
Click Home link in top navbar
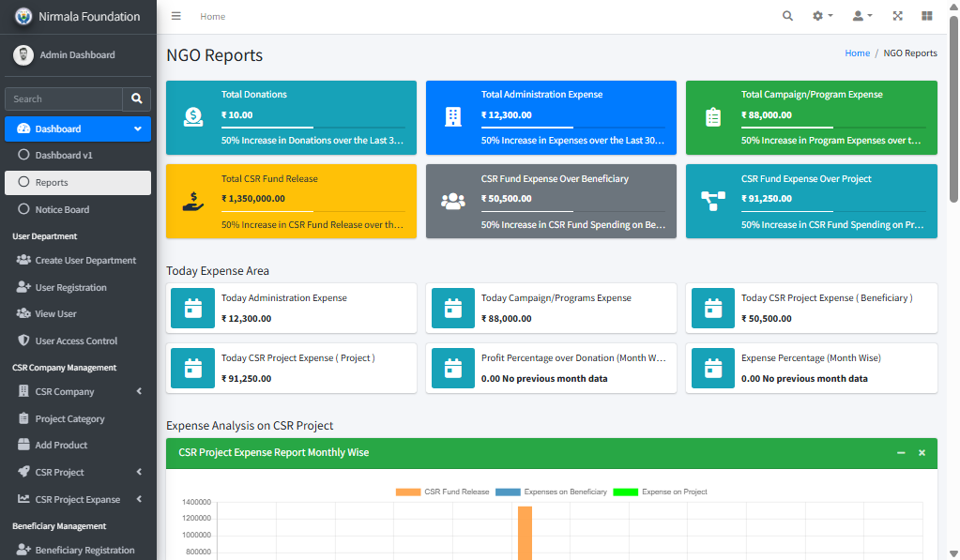(x=212, y=17)
